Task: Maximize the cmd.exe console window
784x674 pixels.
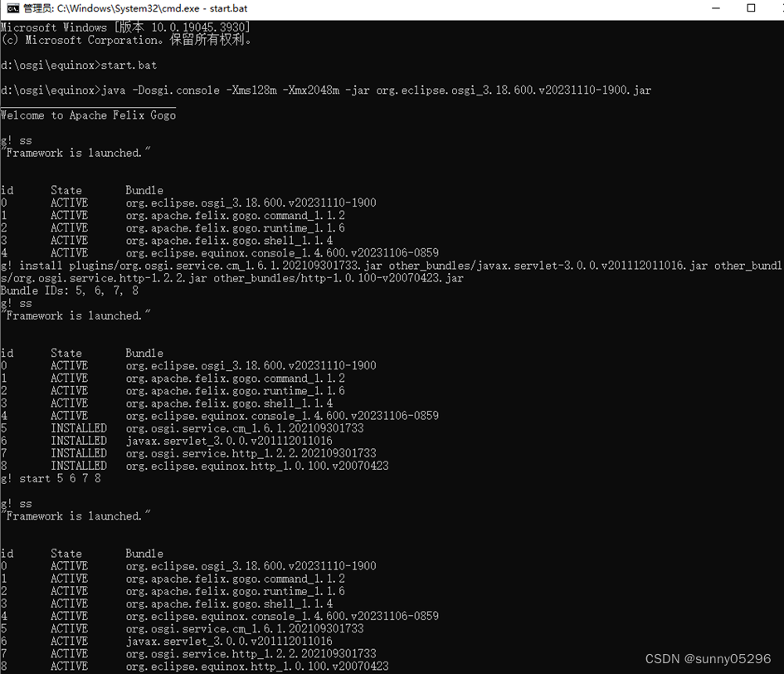Action: [x=750, y=8]
